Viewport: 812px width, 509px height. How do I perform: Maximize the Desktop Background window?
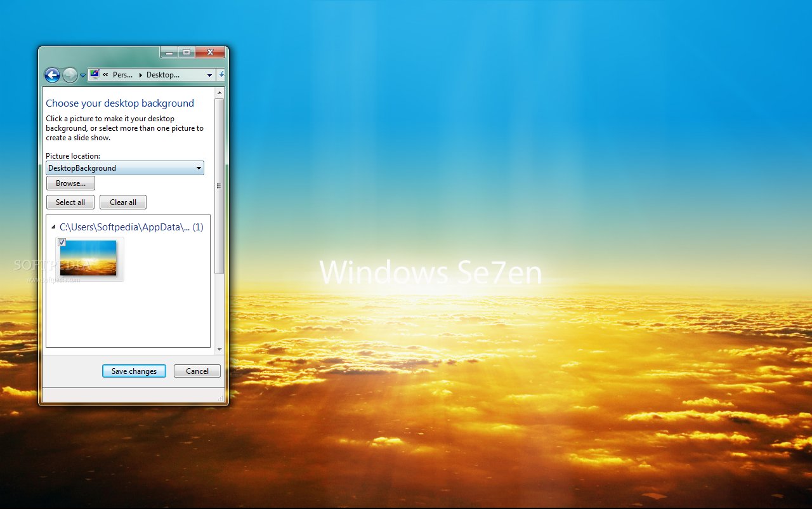[x=187, y=53]
